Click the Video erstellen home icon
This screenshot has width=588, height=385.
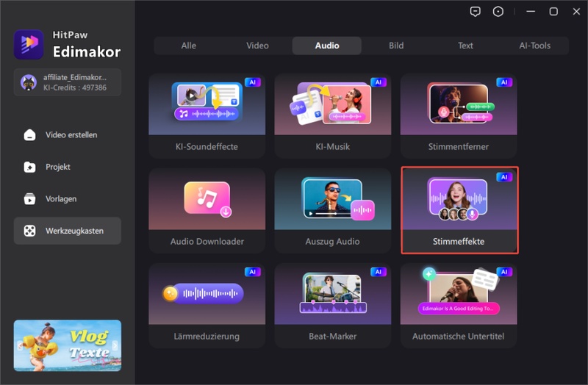click(x=29, y=135)
